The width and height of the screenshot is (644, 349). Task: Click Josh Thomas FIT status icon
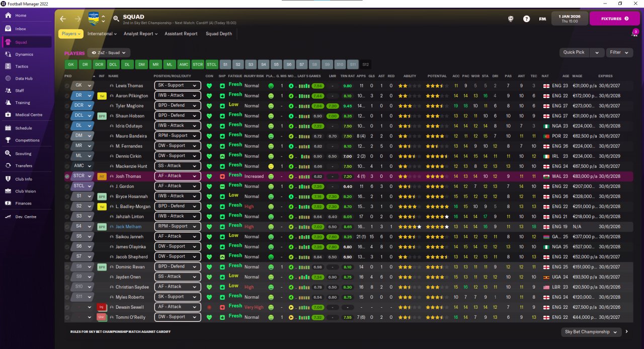tap(102, 176)
